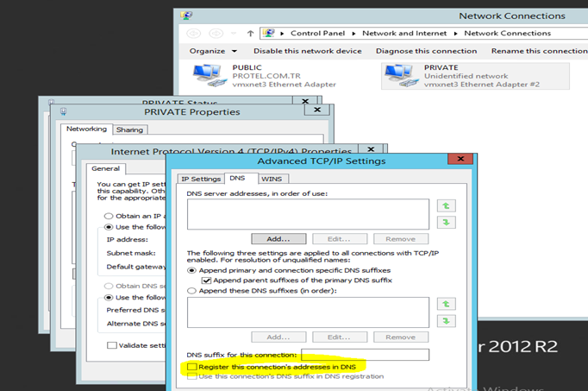Click the PUBLIC network adapter icon
The image size is (588, 391).
pyautogui.click(x=208, y=76)
